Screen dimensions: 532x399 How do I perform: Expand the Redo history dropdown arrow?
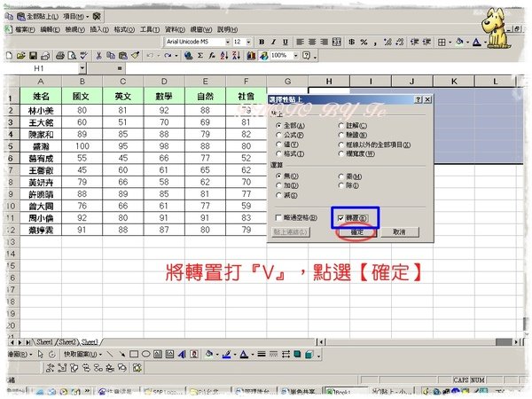176,55
